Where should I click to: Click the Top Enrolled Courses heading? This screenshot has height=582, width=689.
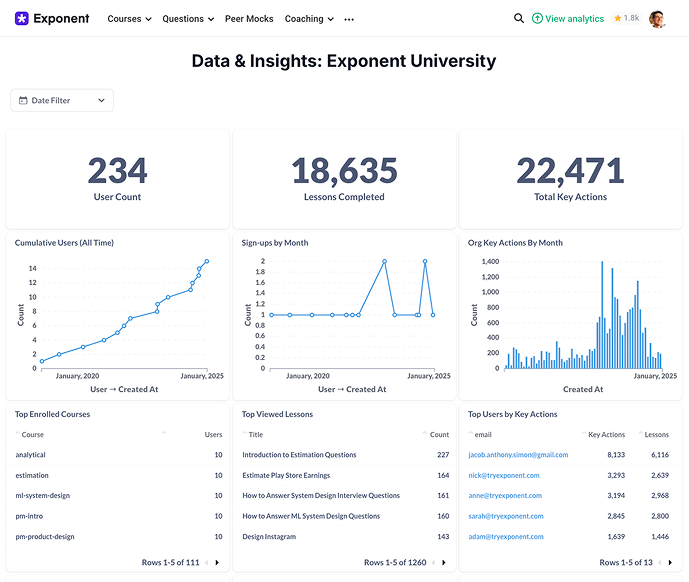tap(52, 415)
